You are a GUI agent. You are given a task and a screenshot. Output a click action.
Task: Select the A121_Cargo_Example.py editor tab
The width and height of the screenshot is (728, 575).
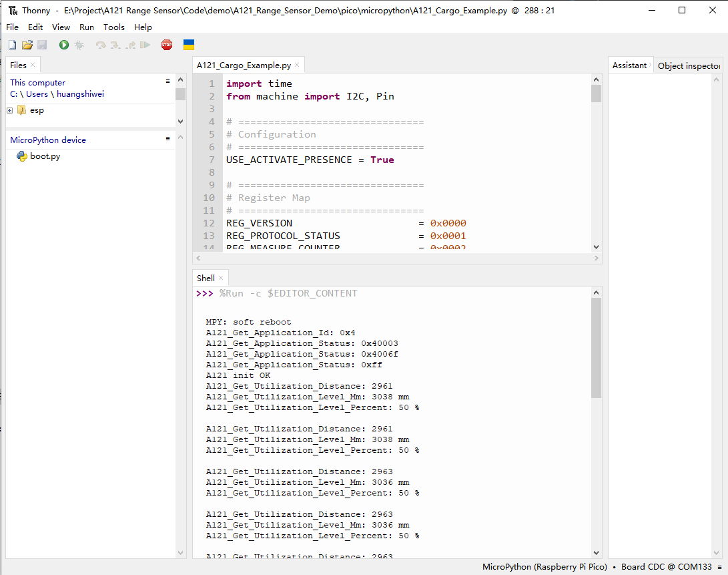click(244, 65)
